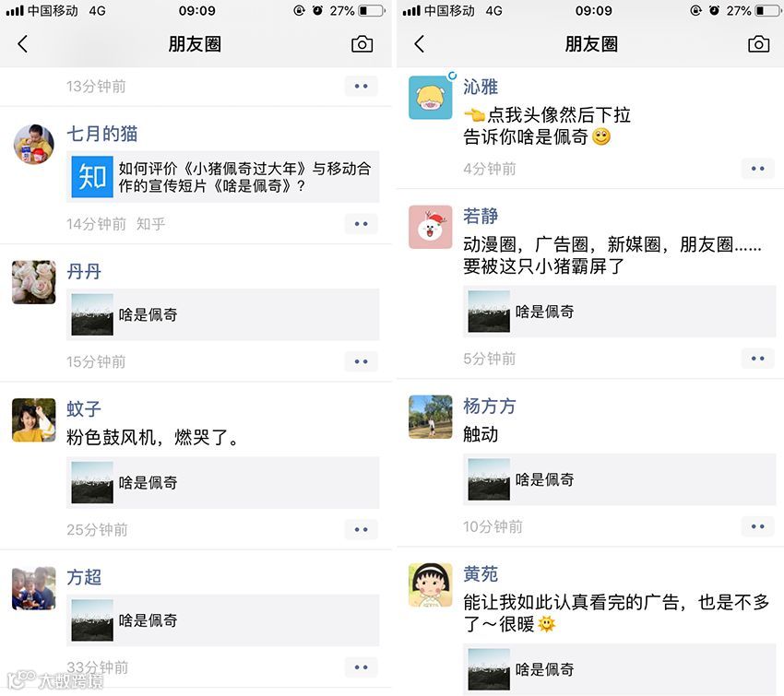Open 杨方方's shared 啥是佩奇 video card
The image size is (784, 696).
tap(619, 479)
